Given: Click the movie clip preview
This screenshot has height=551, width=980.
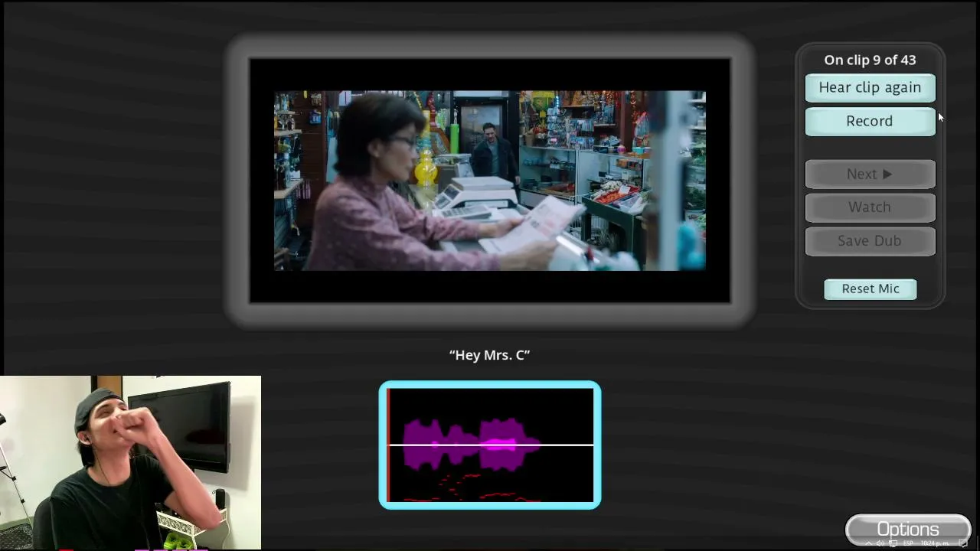Looking at the screenshot, I should coord(490,181).
